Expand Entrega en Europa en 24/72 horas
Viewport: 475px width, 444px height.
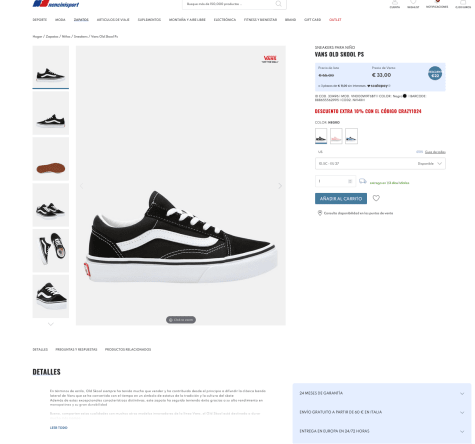point(382,431)
